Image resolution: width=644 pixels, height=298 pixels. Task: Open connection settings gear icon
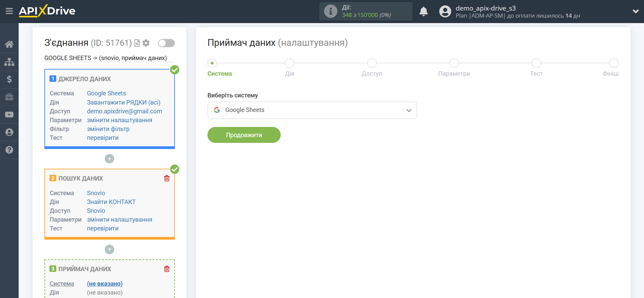coord(146,43)
